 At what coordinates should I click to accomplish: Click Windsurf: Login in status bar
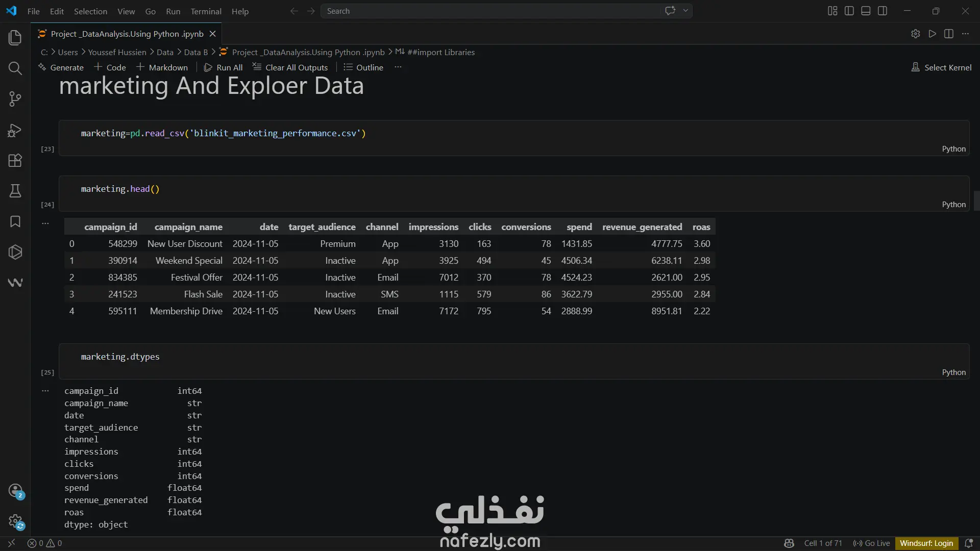pyautogui.click(x=926, y=543)
